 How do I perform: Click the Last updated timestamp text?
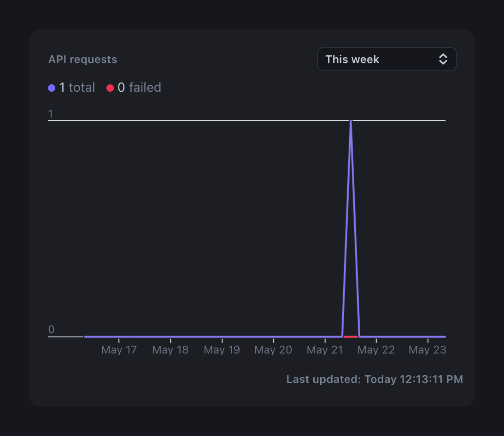pos(375,379)
